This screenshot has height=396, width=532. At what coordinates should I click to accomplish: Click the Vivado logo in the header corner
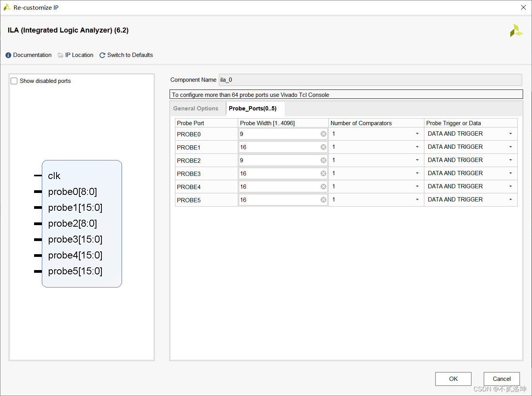coord(516,31)
